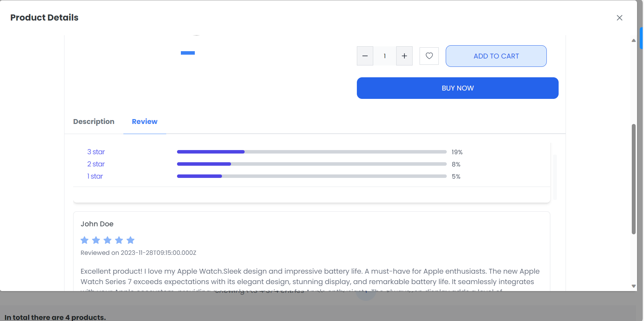Open the 3 star reviews link
Viewport: 644px width, 321px height.
coord(96,152)
